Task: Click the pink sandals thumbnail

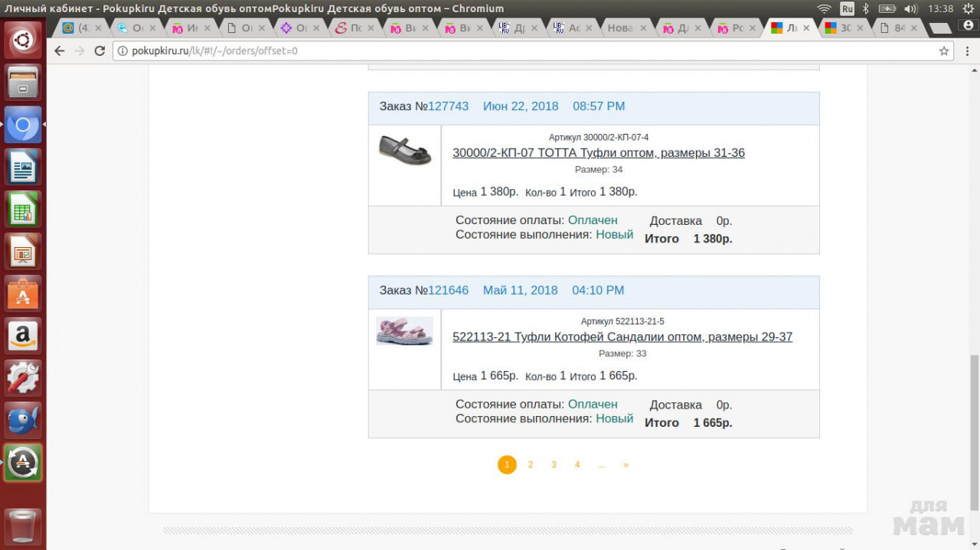Action: click(404, 331)
